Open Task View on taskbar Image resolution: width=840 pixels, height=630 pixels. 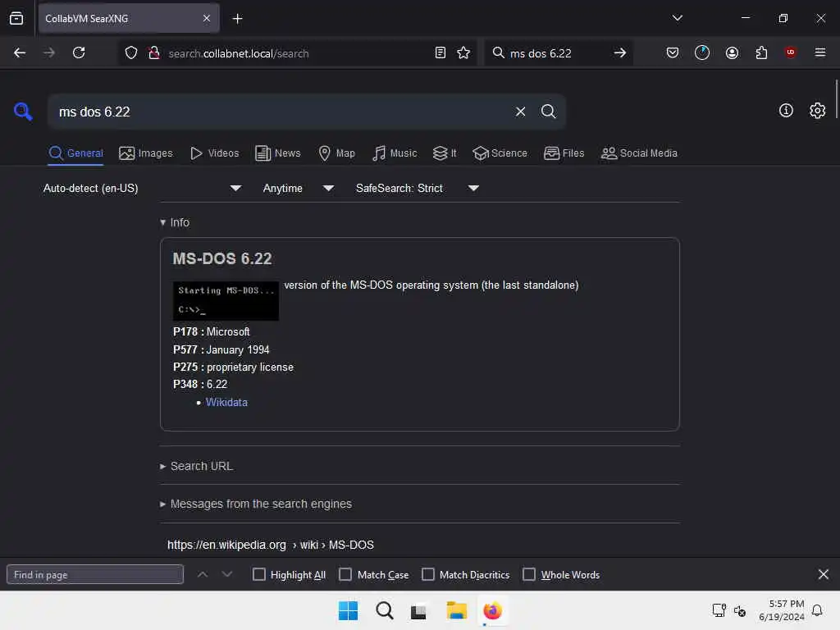click(x=418, y=610)
